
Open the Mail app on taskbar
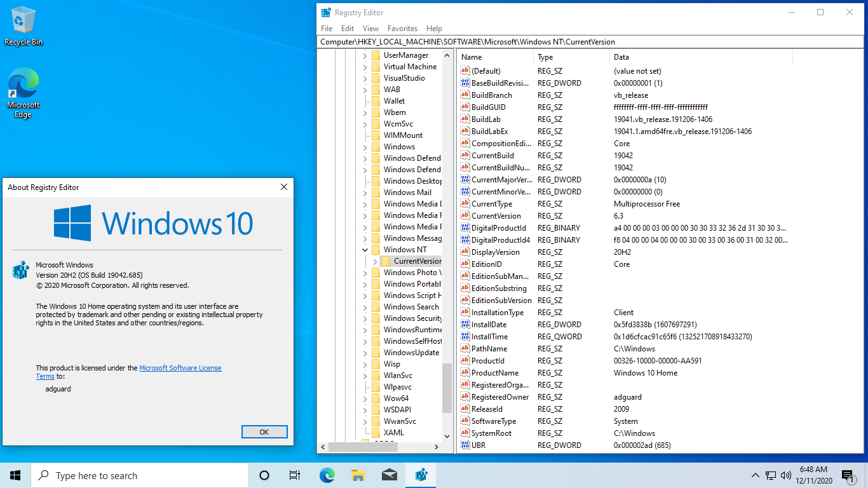click(x=389, y=475)
